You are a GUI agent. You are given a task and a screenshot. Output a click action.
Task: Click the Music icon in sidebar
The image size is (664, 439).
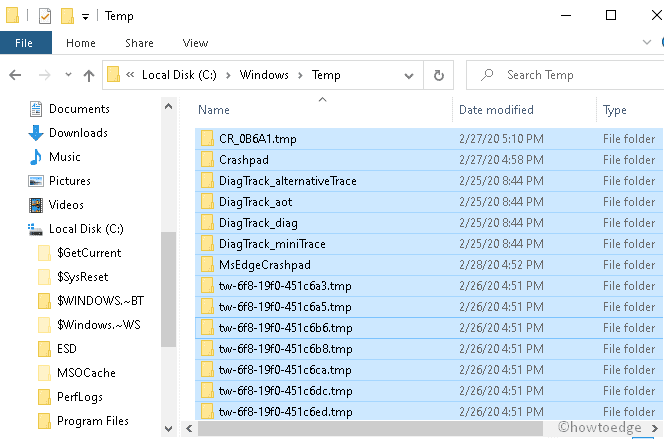coord(36,157)
